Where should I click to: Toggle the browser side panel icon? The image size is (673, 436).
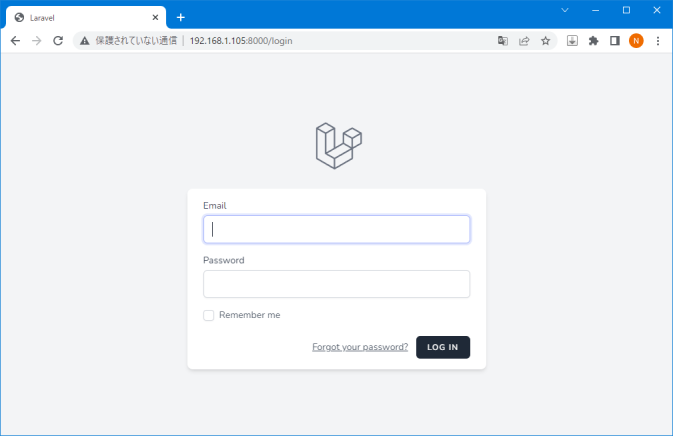click(615, 41)
